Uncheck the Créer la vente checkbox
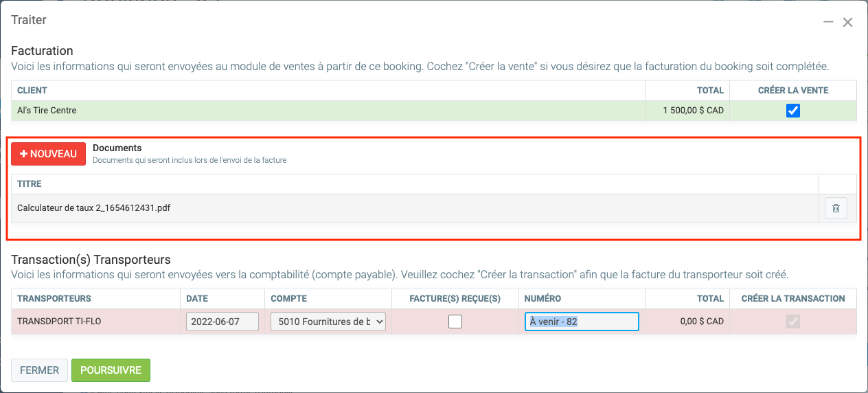Viewport: 868px width, 393px height. pos(793,111)
